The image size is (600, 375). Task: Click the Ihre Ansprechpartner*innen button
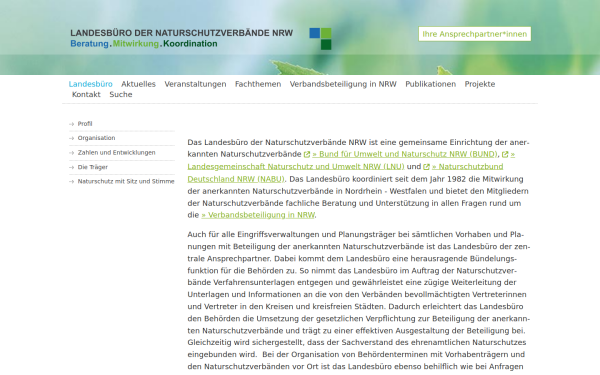(474, 34)
